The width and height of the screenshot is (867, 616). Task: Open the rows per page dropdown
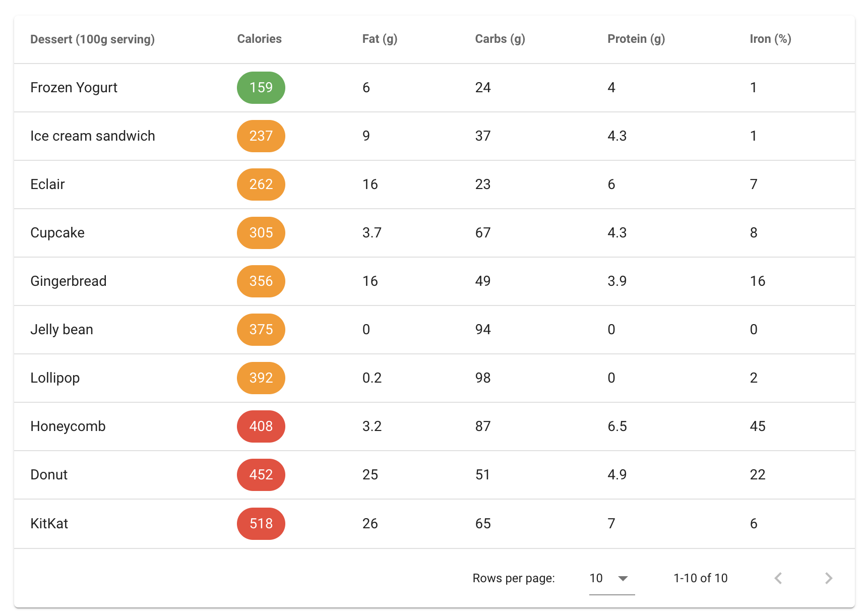pyautogui.click(x=611, y=578)
